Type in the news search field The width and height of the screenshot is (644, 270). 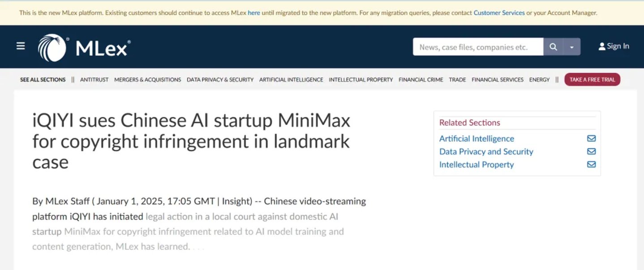click(x=478, y=47)
